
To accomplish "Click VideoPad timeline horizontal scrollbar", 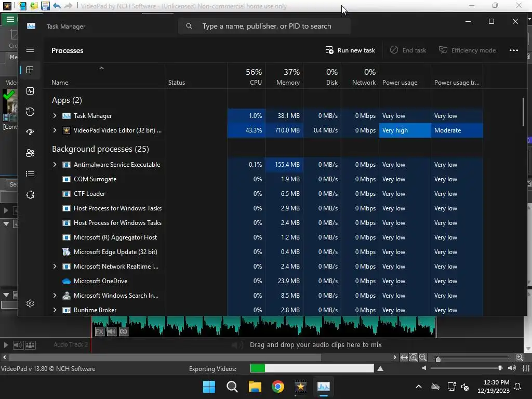I will [x=165, y=357].
